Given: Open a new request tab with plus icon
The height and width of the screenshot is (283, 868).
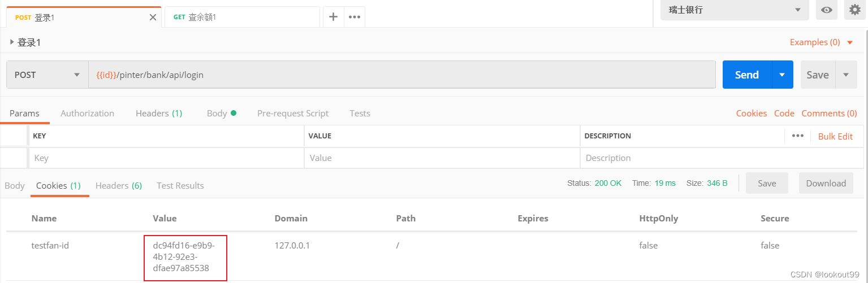Looking at the screenshot, I should [334, 17].
